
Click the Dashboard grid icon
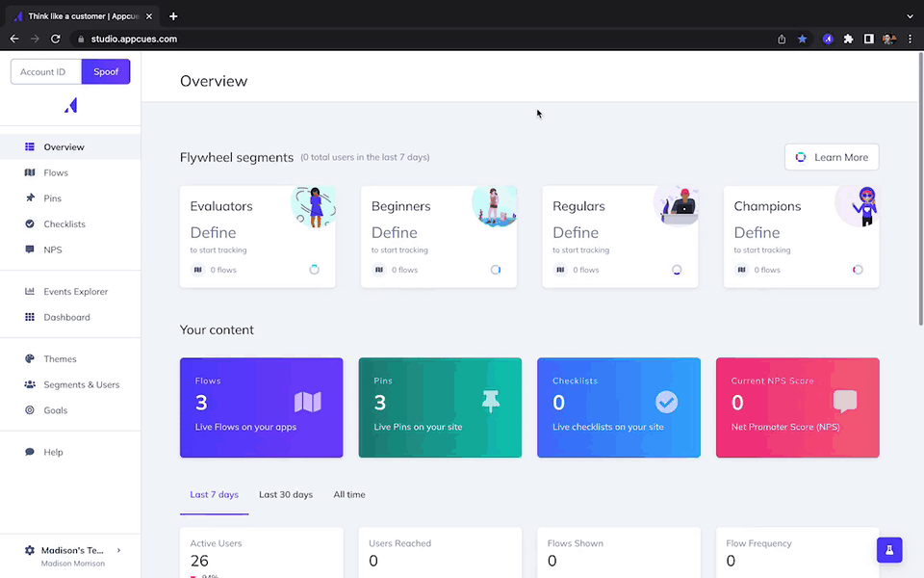tap(30, 317)
